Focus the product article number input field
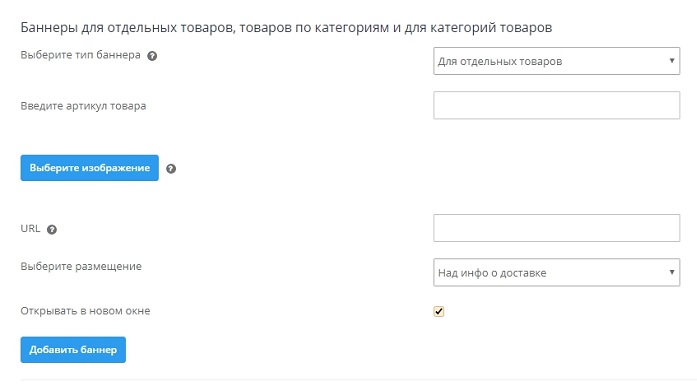The width and height of the screenshot is (697, 386). click(557, 105)
